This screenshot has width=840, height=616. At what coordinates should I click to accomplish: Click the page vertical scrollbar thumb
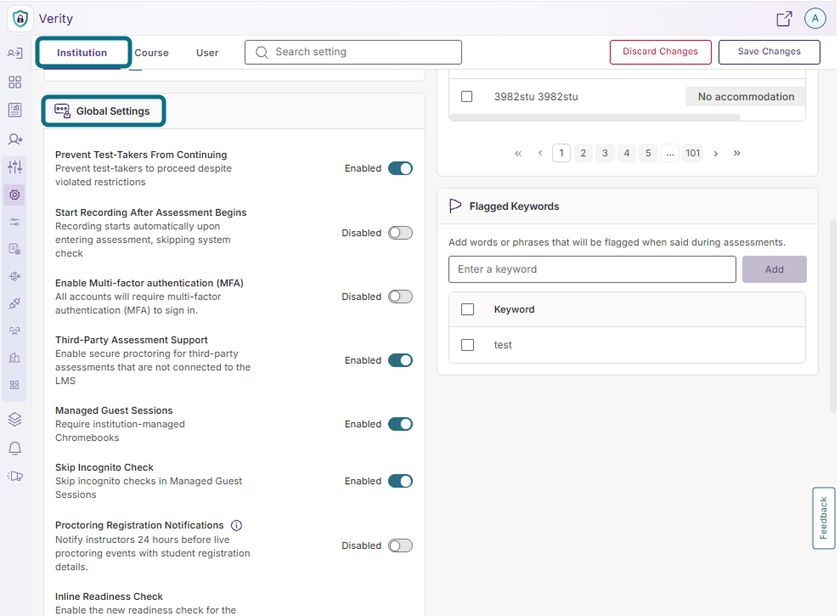point(832,315)
